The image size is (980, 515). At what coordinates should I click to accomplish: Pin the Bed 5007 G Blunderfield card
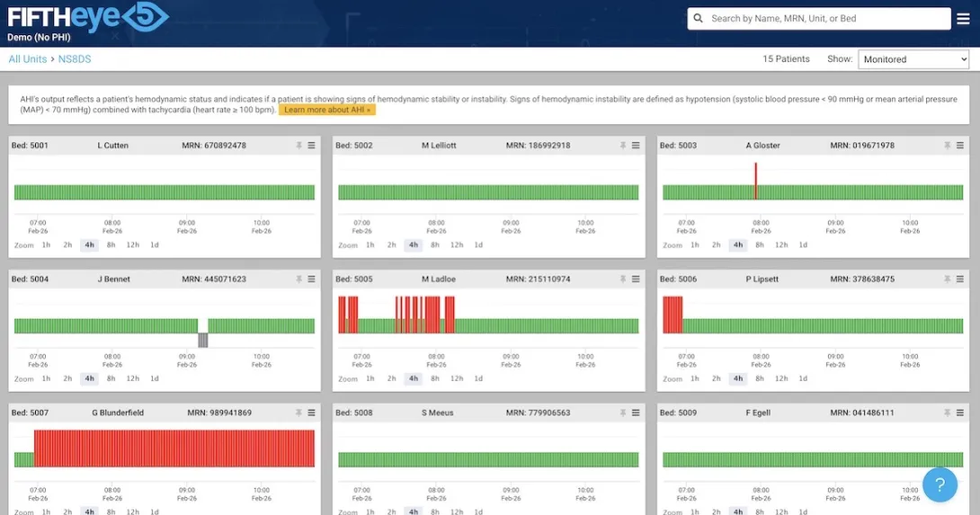[299, 413]
